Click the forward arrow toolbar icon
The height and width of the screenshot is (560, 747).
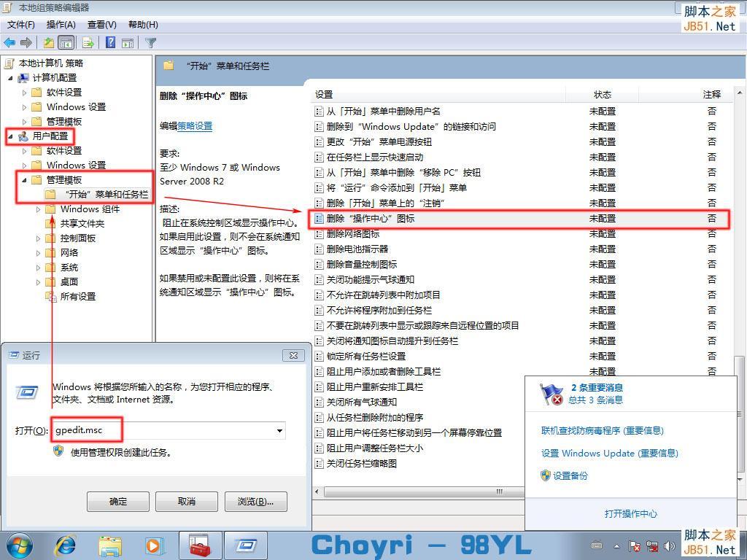coord(25,42)
